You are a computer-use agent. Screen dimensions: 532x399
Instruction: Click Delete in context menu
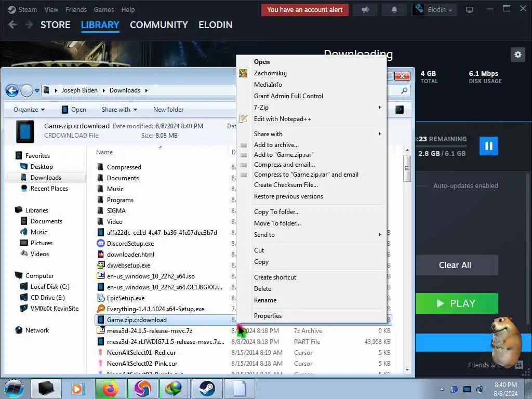click(262, 289)
